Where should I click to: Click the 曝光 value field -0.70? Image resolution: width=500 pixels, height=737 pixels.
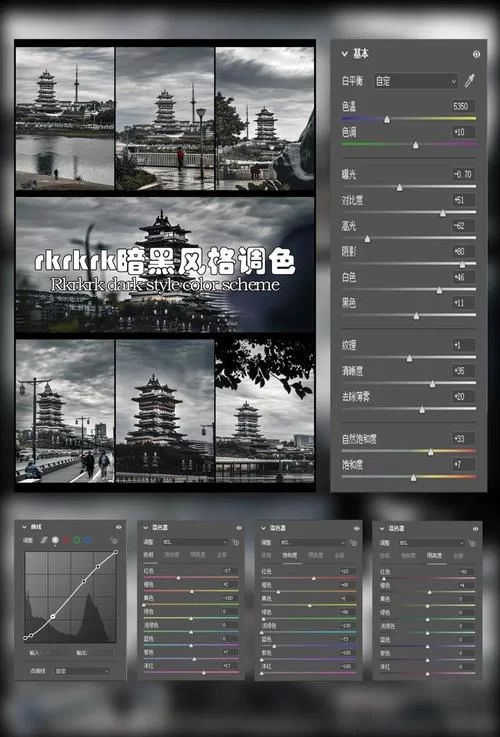463,174
